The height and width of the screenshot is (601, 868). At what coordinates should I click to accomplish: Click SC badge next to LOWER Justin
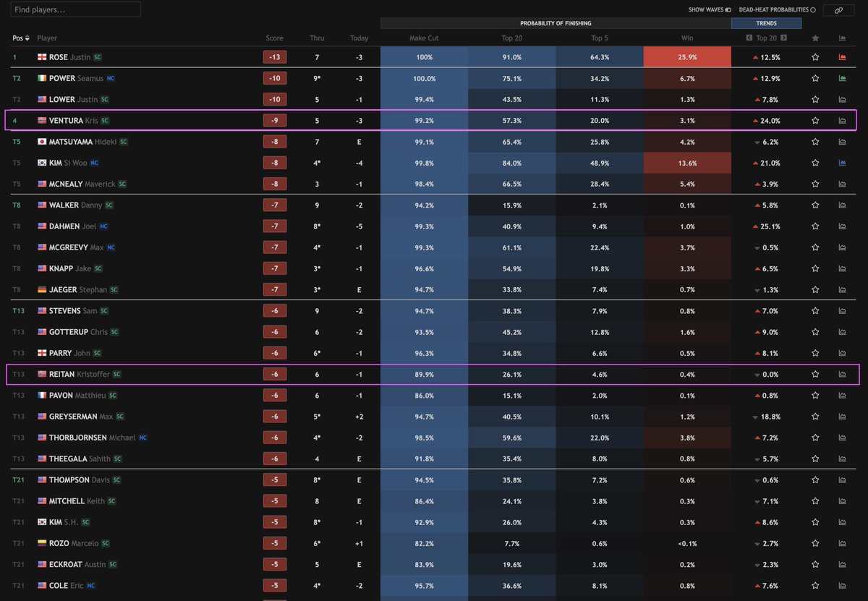click(105, 99)
